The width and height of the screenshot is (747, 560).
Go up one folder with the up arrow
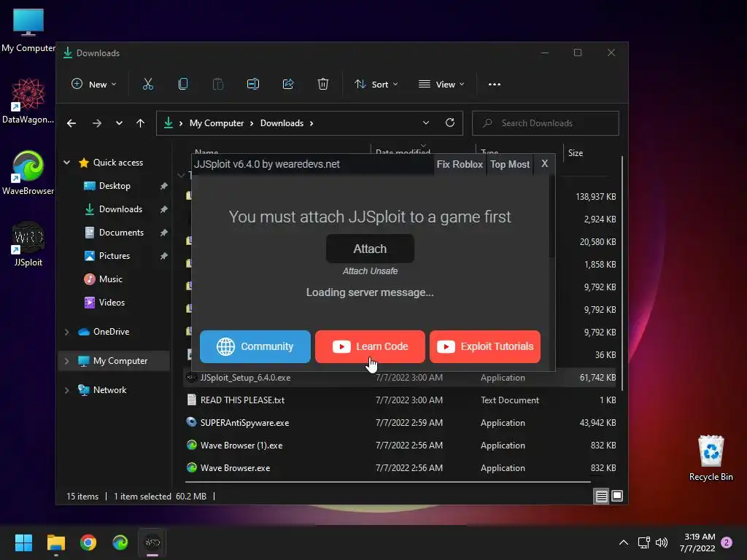140,123
